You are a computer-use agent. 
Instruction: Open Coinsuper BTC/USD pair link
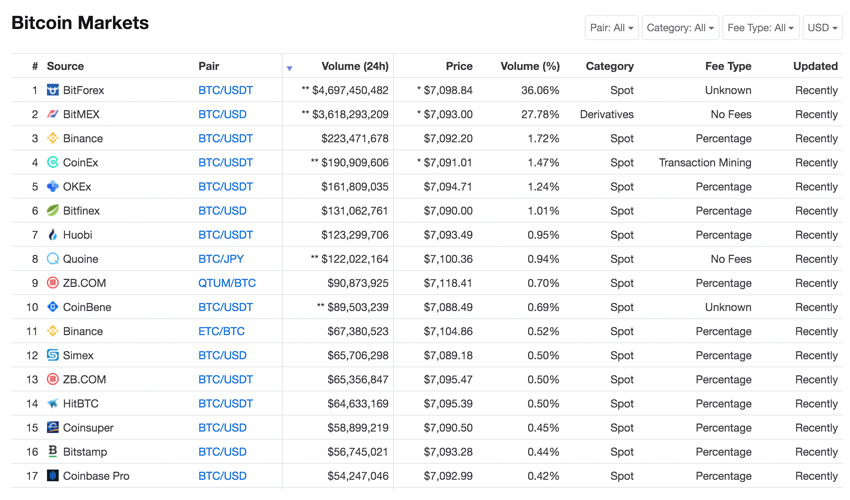(222, 427)
